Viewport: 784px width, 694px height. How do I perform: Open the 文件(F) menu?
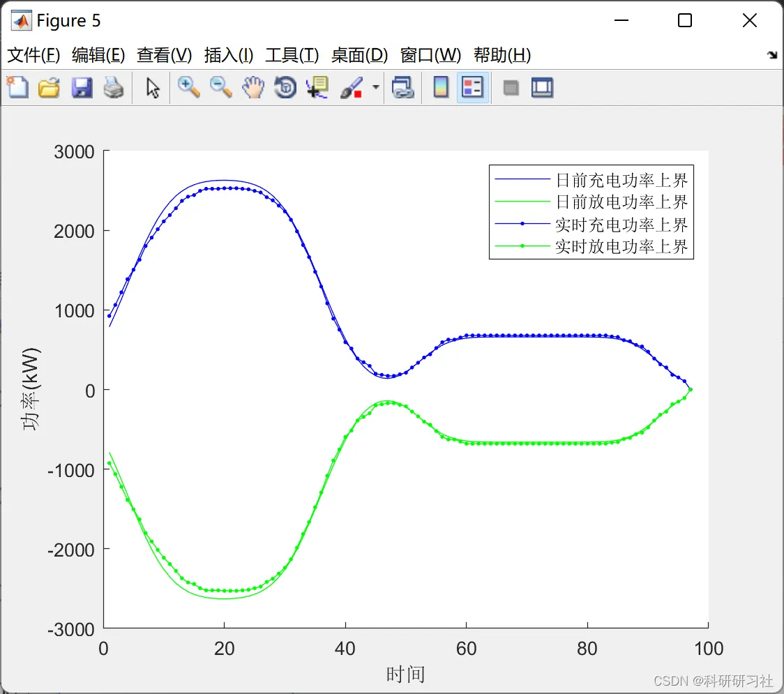pyautogui.click(x=33, y=55)
